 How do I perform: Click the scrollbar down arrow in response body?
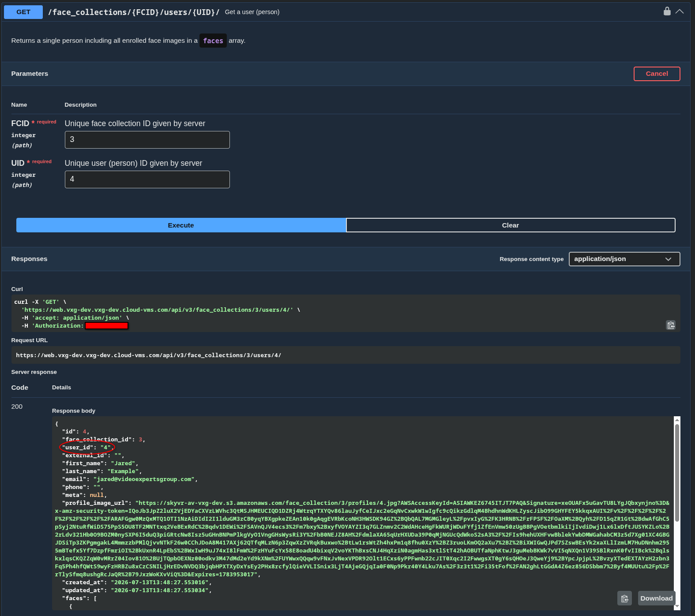[677, 607]
